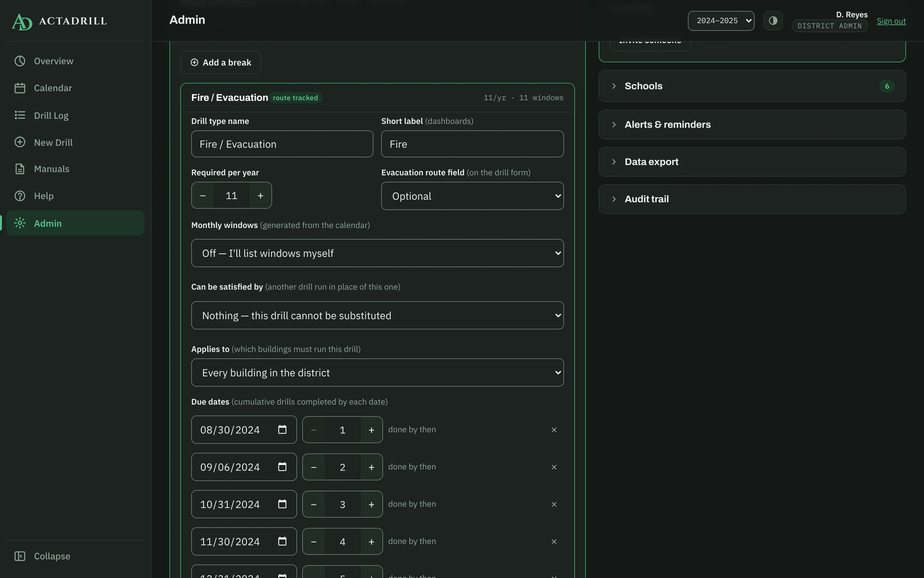
Task: Go to Calendar in sidebar
Action: [75, 88]
